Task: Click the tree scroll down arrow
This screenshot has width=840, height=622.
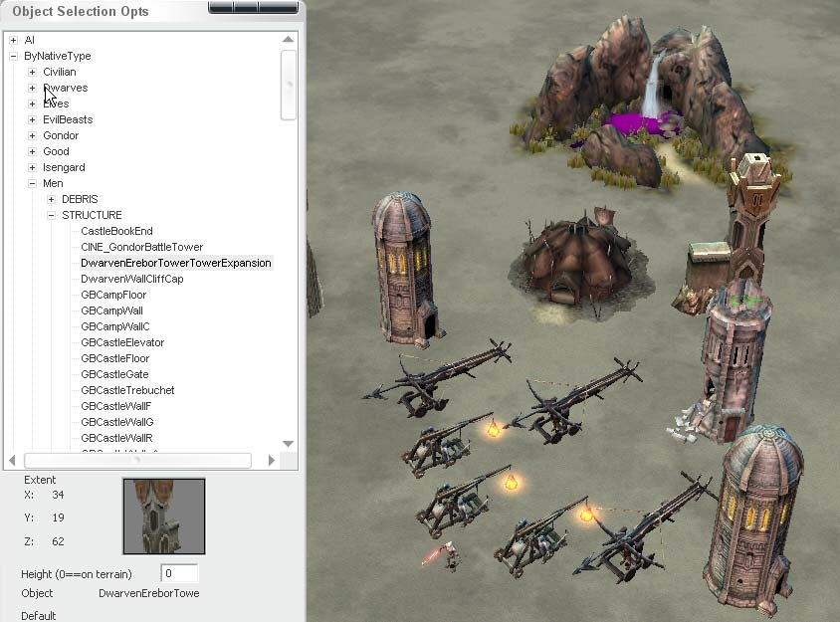Action: 289,444
